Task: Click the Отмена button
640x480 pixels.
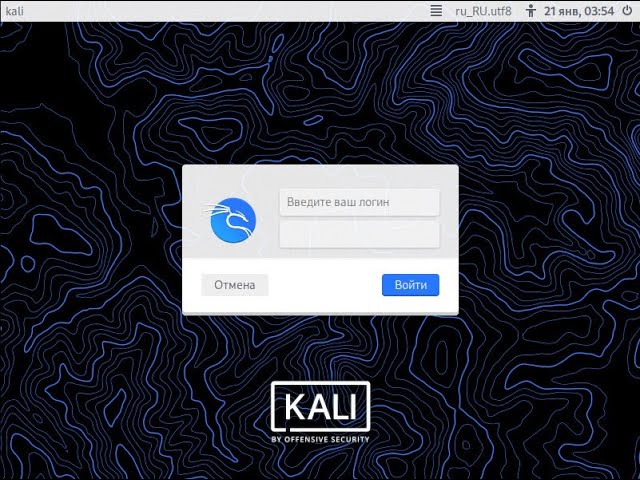Action: pyautogui.click(x=235, y=285)
